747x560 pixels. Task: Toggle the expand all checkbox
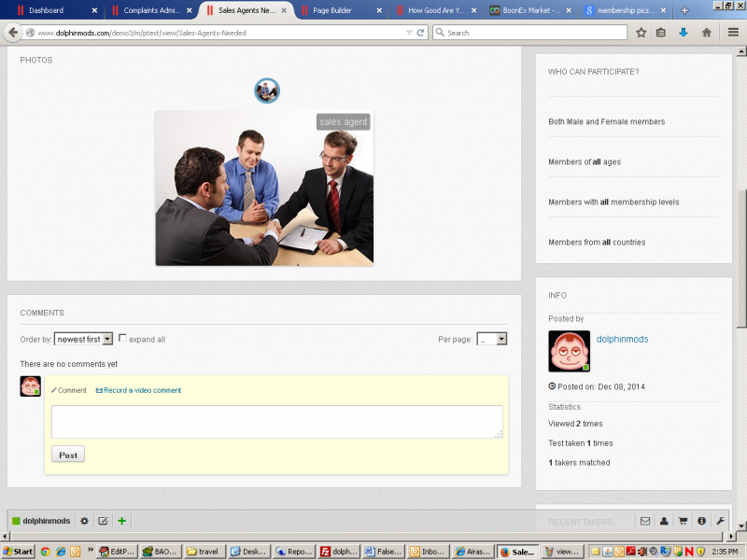pos(122,338)
